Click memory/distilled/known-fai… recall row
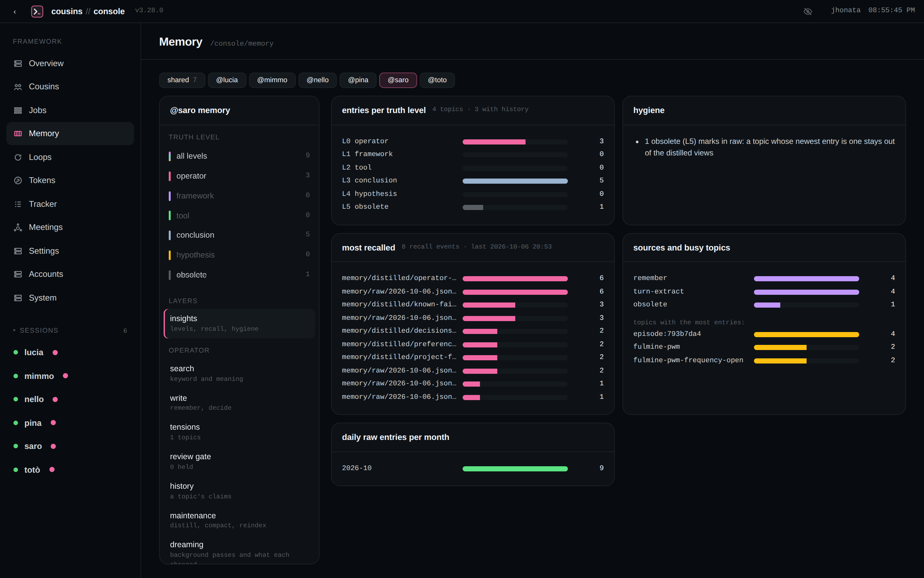 click(x=473, y=304)
